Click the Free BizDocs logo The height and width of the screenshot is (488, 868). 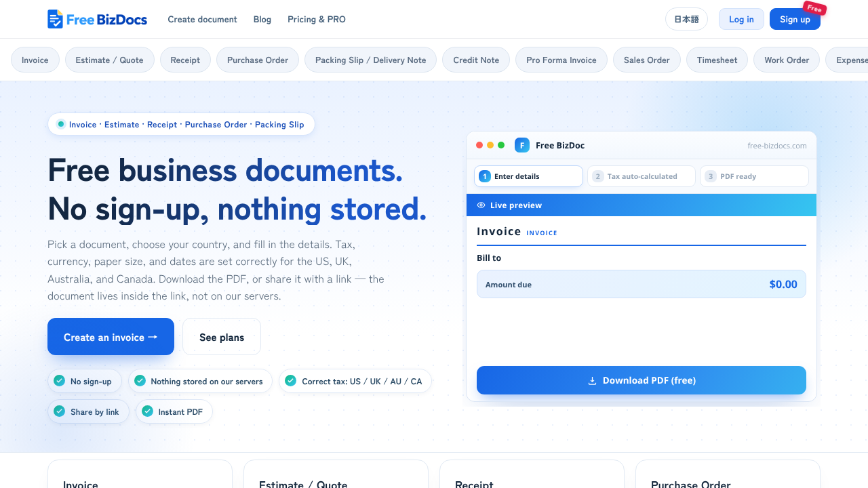[x=97, y=19]
